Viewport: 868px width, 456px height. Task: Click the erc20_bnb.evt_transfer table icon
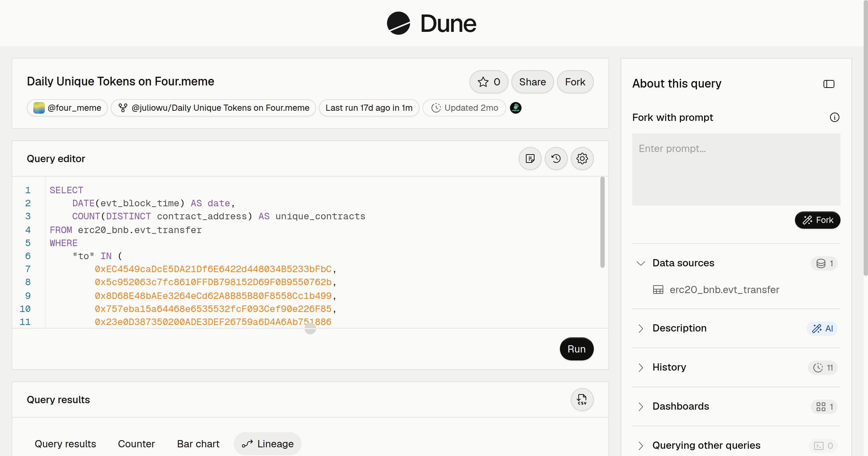tap(658, 290)
